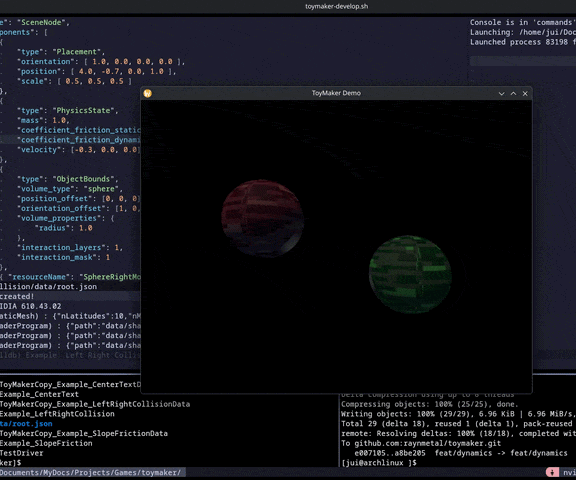Screen dimensions: 576x480
Task: Maximize the ToyMaker Demo window
Action: (513, 94)
